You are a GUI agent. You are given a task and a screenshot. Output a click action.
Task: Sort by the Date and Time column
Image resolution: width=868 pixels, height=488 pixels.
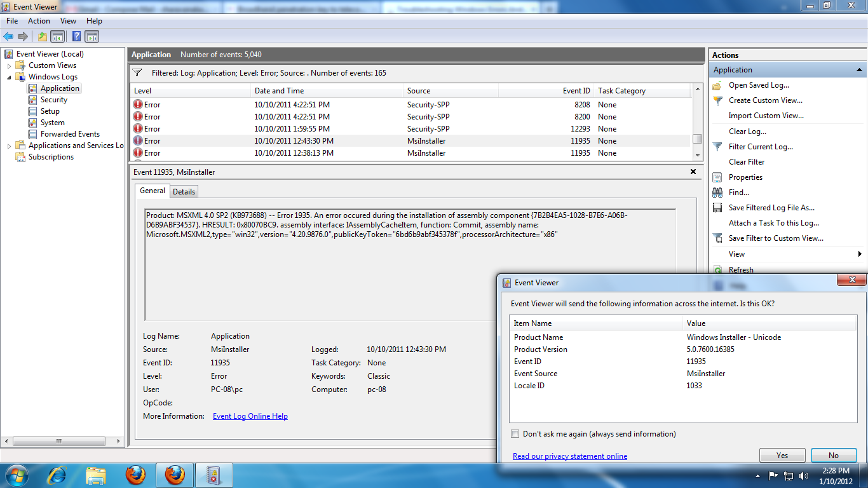327,91
